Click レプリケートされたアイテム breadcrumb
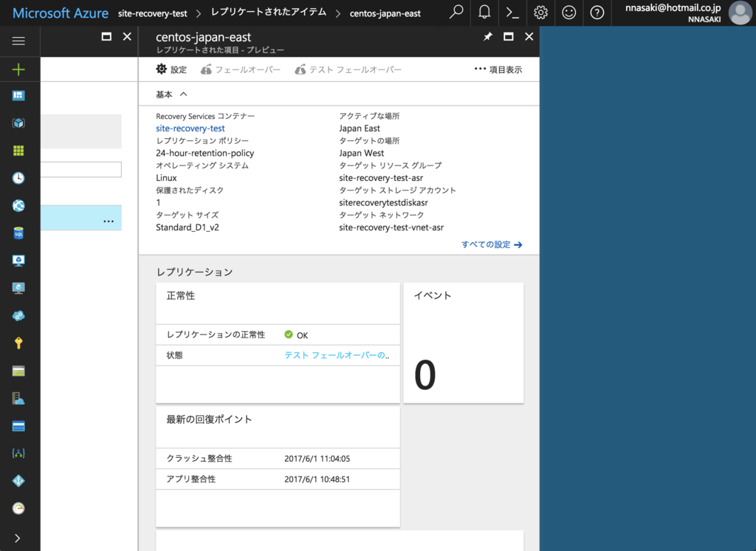 click(269, 13)
